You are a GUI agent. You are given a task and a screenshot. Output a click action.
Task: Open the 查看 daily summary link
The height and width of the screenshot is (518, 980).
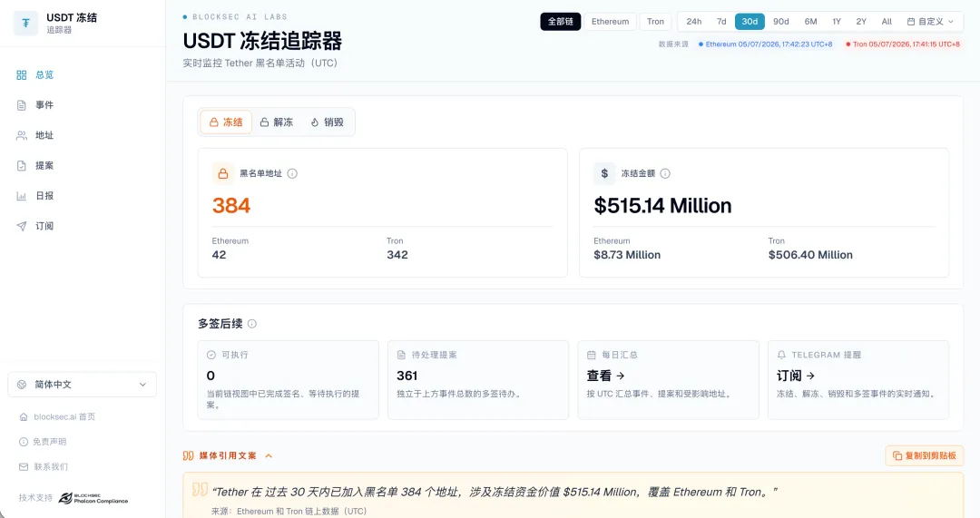click(605, 376)
